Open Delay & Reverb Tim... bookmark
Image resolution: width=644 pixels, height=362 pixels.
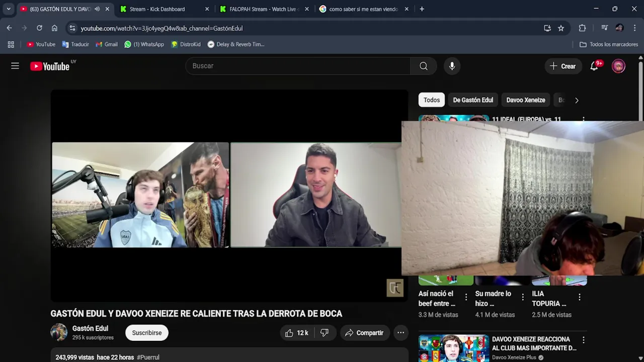236,44
